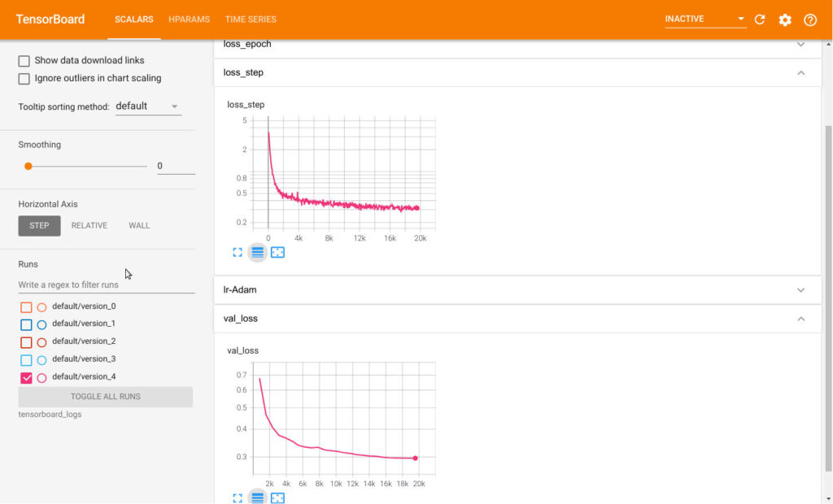This screenshot has width=833, height=504.
Task: Check the default/version_3 run checkbox
Action: 26,359
